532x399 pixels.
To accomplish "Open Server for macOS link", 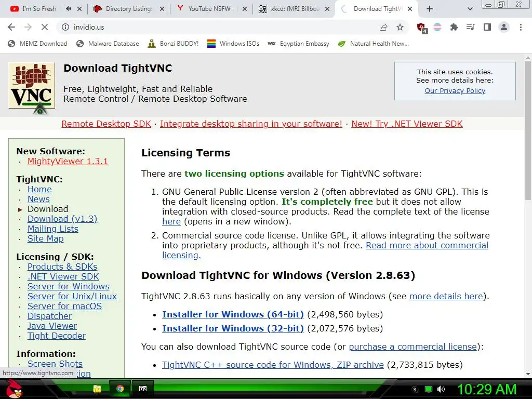I will pyautogui.click(x=64, y=306).
